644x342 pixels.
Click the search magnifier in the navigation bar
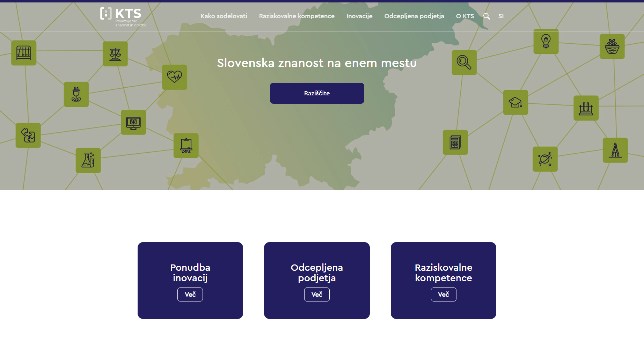click(x=486, y=16)
